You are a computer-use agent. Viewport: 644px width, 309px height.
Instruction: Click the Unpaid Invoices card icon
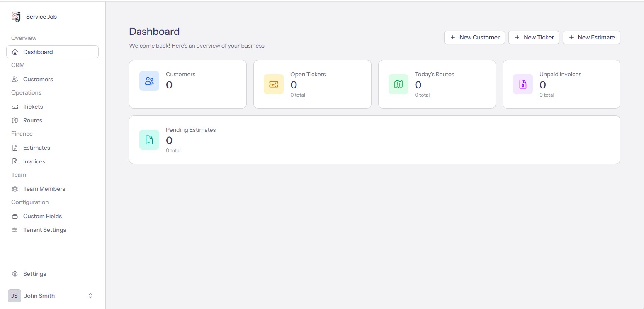(x=522, y=84)
